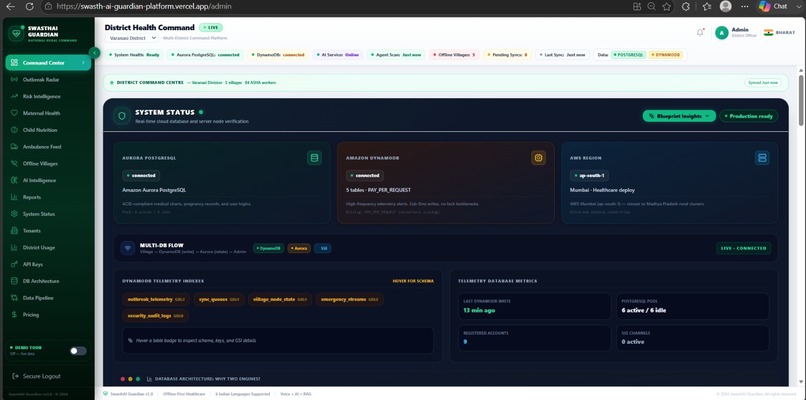
Task: Click the HOVER FOR SCHEMA label
Action: 413,281
